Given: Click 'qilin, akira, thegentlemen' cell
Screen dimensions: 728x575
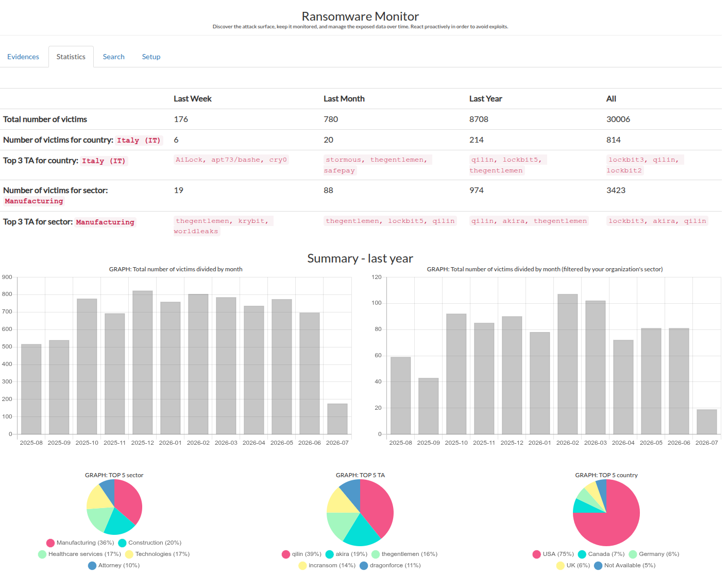Looking at the screenshot, I should tap(529, 221).
